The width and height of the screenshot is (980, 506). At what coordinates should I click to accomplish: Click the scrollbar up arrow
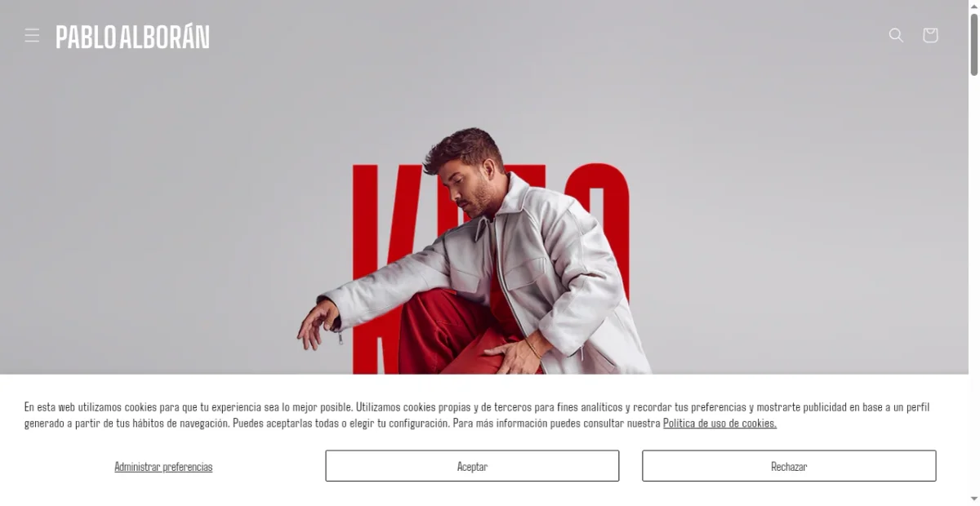(974, 6)
